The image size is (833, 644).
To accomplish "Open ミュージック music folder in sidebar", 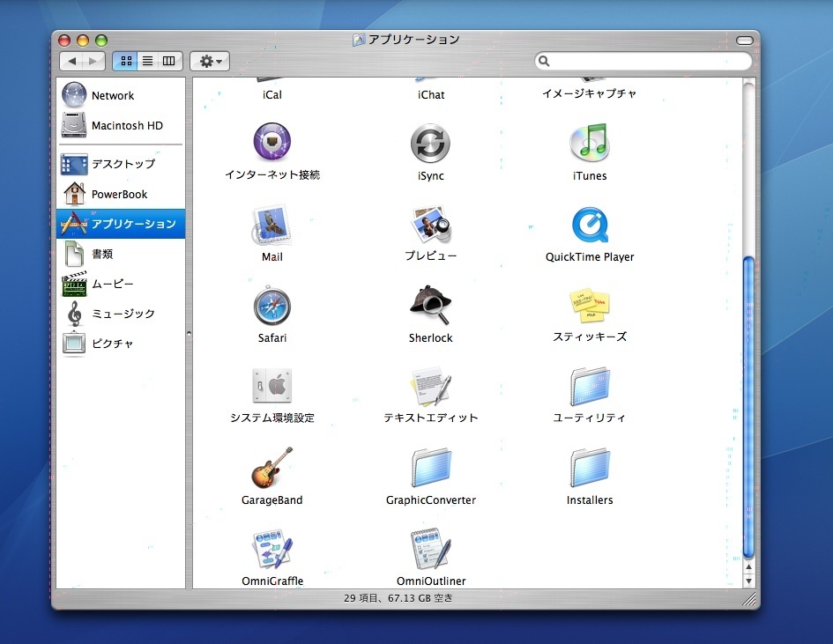I will (121, 314).
